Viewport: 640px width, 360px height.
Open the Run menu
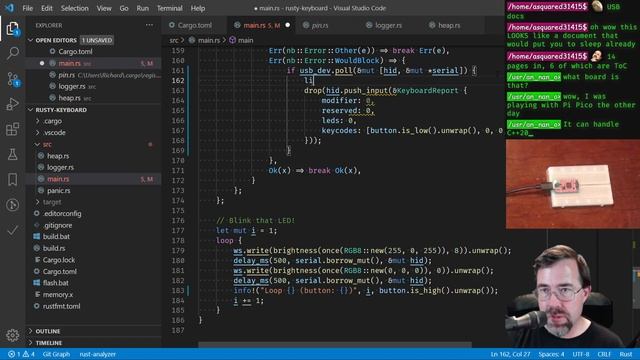pyautogui.click(x=142, y=8)
